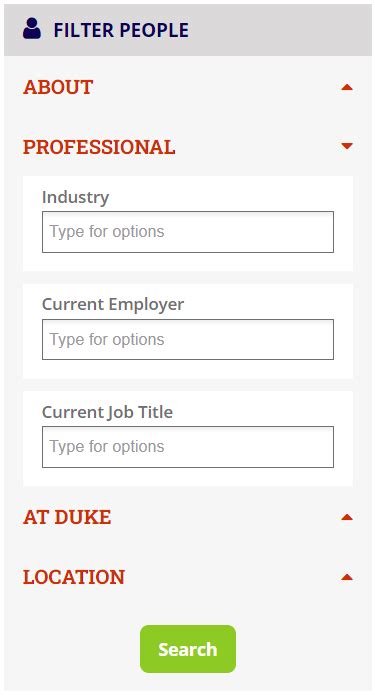Expand the ABOUT section arrow
The height and width of the screenshot is (697, 375).
pyautogui.click(x=347, y=87)
